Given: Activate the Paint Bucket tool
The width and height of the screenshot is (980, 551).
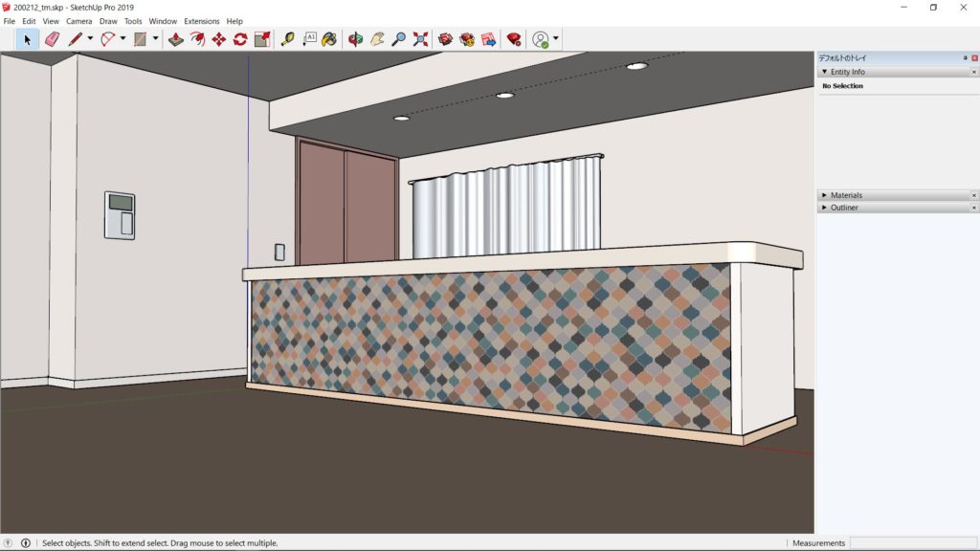Looking at the screenshot, I should pyautogui.click(x=329, y=39).
